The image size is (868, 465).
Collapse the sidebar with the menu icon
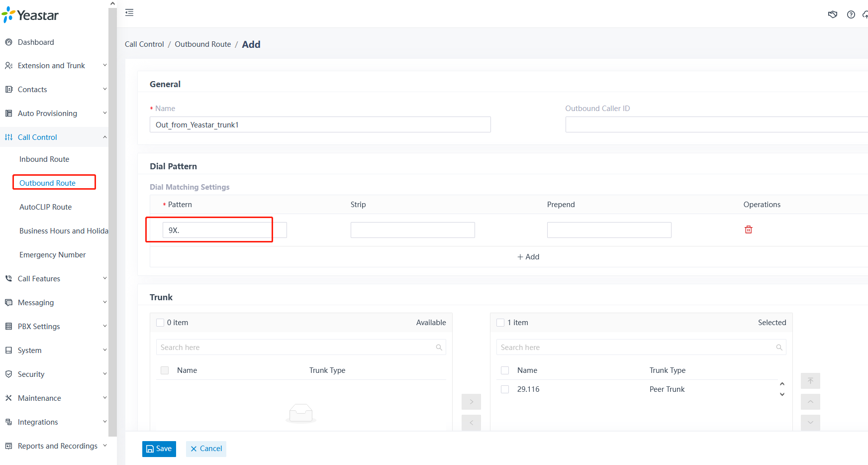point(129,12)
